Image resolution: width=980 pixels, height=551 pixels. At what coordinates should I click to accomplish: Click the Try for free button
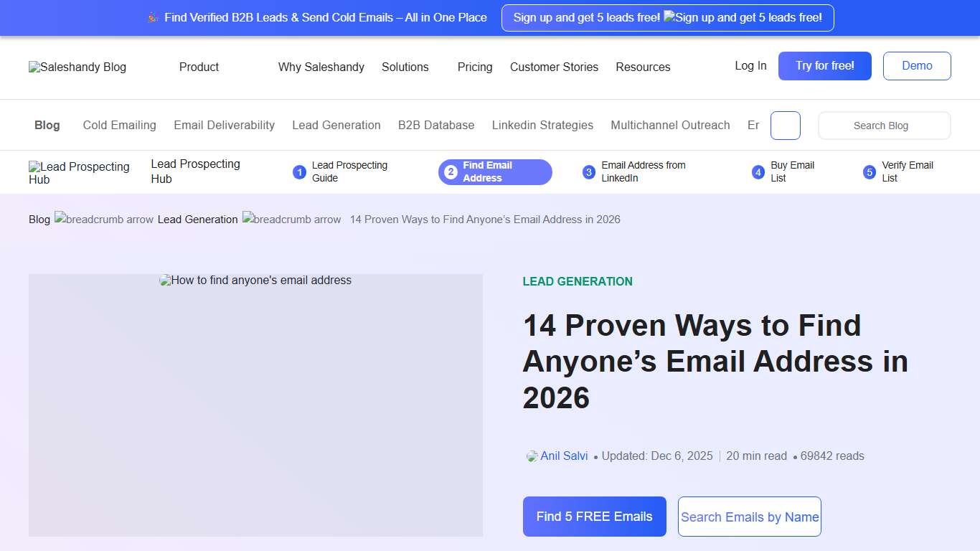[x=824, y=65]
